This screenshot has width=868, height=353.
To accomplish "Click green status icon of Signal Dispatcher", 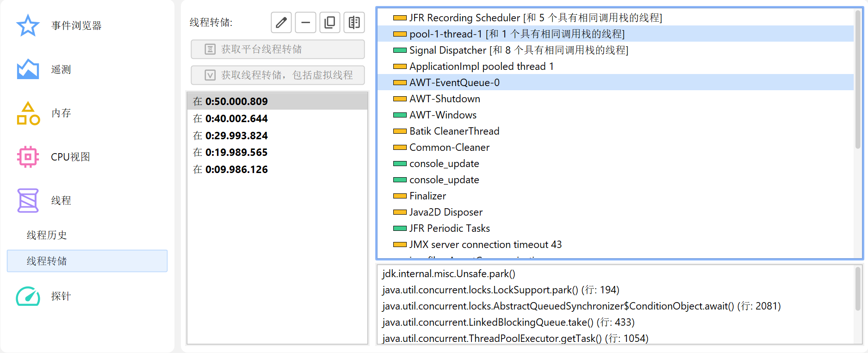I will coord(400,50).
